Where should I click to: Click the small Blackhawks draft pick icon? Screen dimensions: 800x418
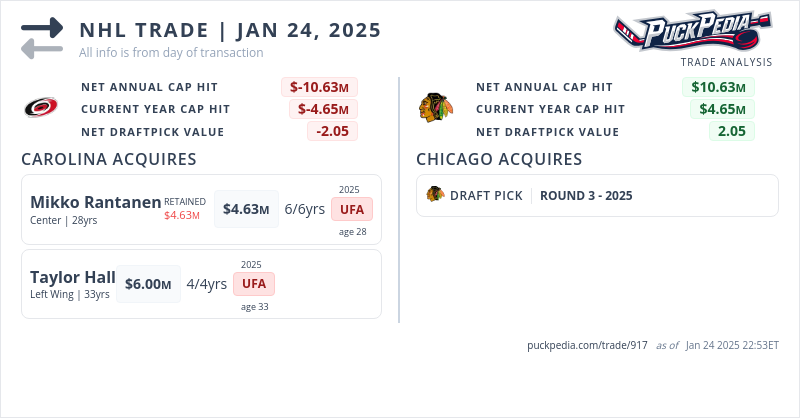click(435, 195)
